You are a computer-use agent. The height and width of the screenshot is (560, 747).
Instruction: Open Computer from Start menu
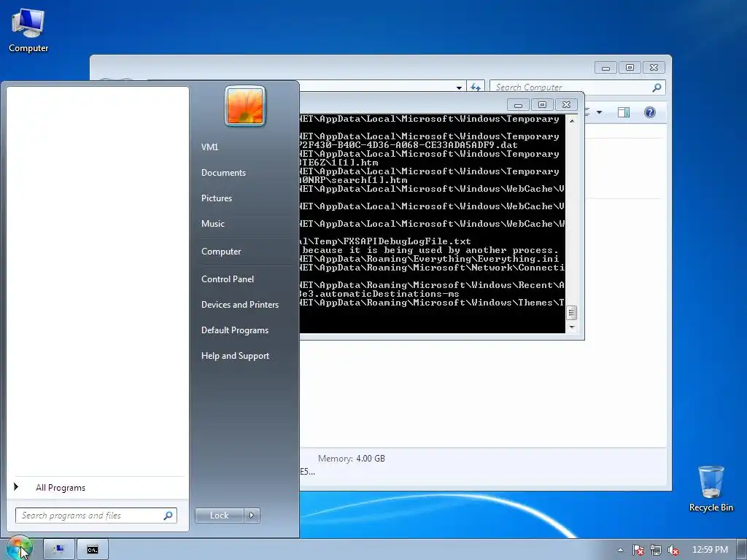point(221,252)
